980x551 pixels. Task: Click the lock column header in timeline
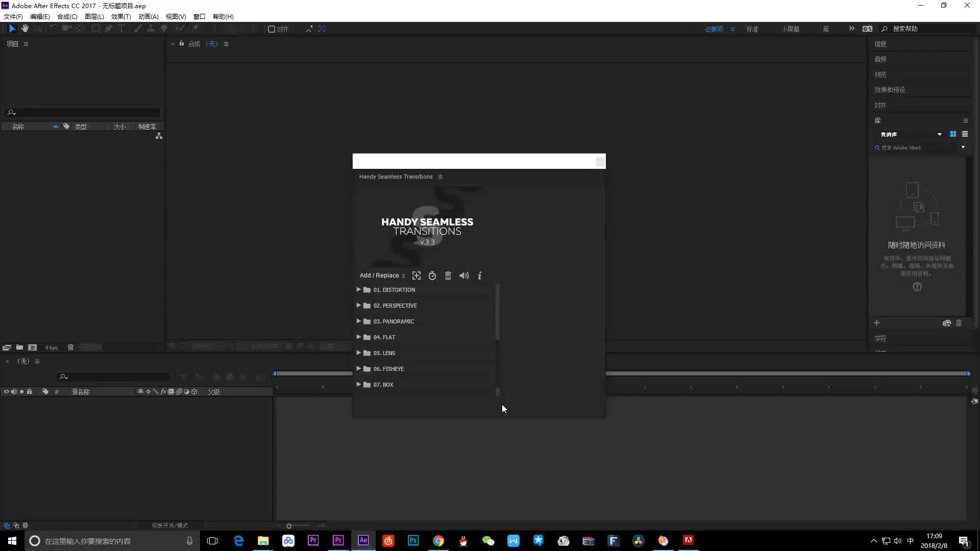pos(30,392)
